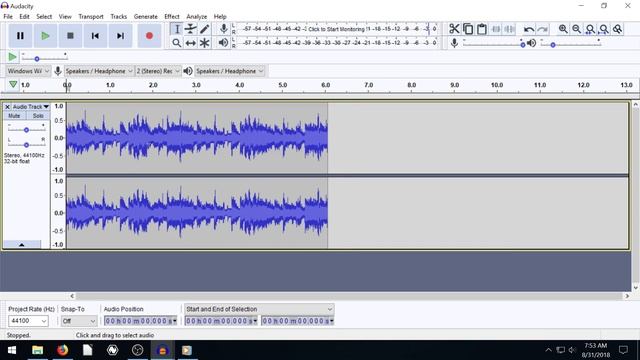Click Play-at-Speed green arrow
Screen dimensions: 640x360
coord(12,57)
